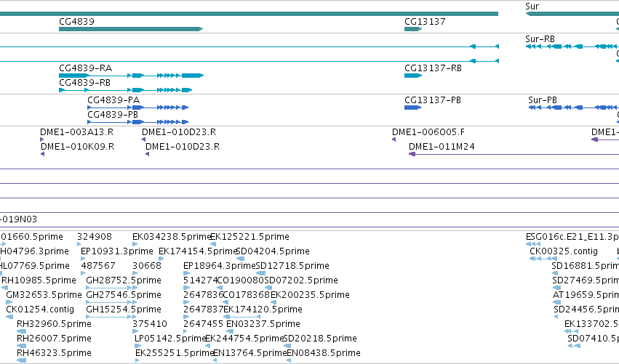
Task: Select the Sur gene label
Action: tap(532, 7)
